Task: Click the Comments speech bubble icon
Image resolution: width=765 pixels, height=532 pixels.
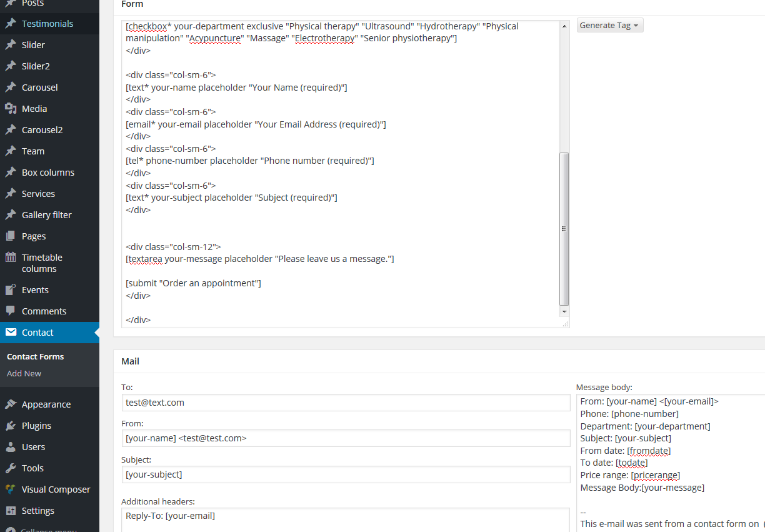Action: pyautogui.click(x=11, y=311)
